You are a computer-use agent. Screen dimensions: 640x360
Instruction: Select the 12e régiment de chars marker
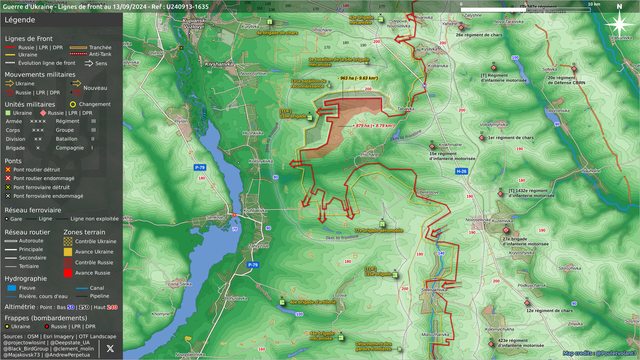[x=527, y=303]
